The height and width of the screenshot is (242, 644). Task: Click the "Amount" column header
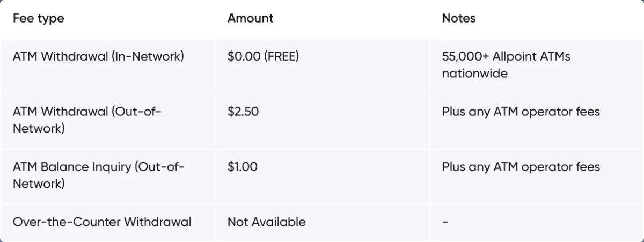click(250, 18)
